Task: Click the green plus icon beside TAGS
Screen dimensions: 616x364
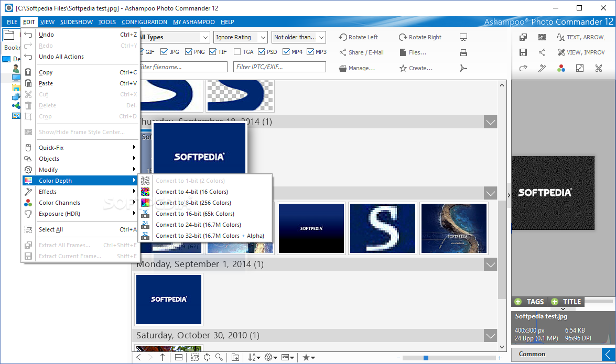Action: point(518,302)
